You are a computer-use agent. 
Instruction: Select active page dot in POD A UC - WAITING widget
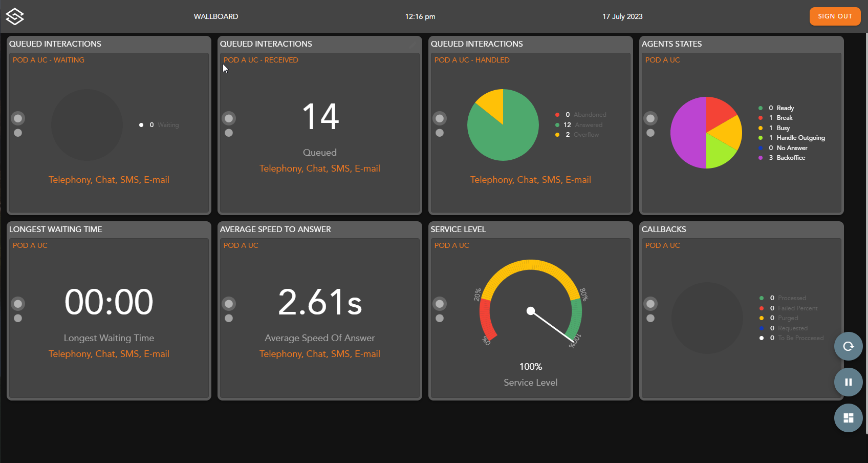tap(18, 118)
